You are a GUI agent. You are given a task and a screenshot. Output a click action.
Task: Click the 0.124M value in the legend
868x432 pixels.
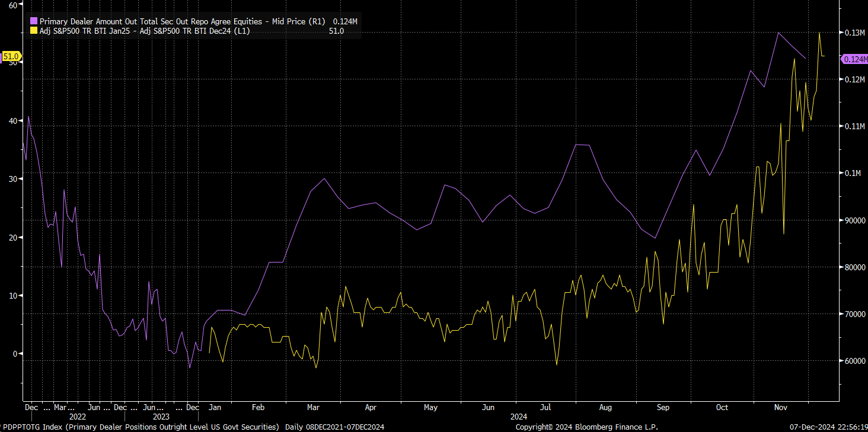346,21
